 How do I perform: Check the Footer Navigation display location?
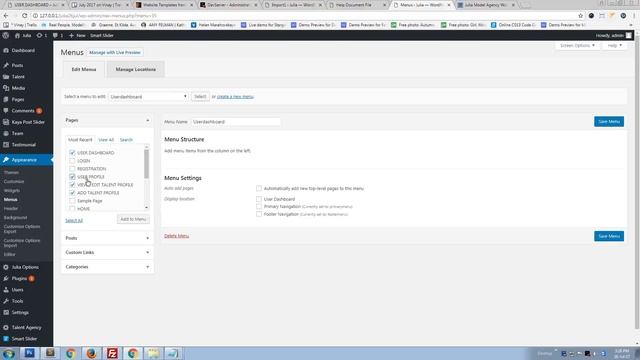[259, 214]
